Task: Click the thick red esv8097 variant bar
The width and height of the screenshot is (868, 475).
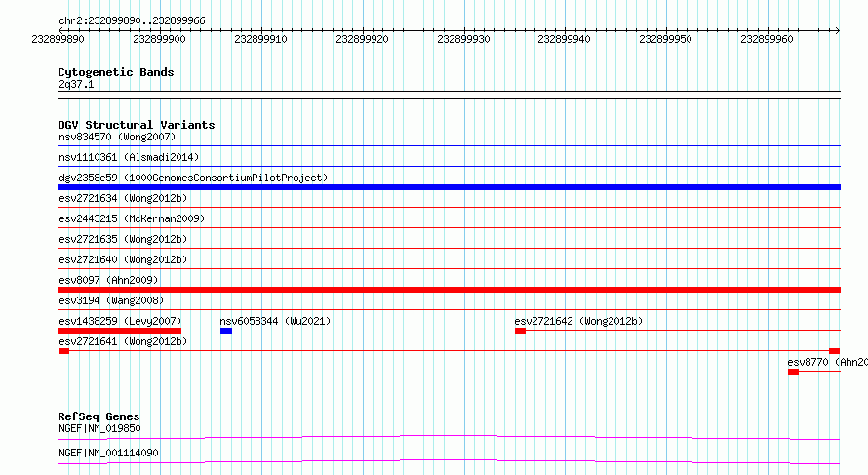Action: 449,290
